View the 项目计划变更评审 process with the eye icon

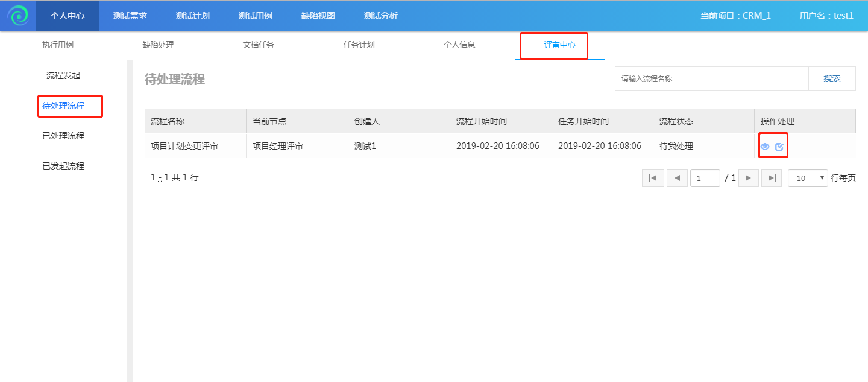765,147
